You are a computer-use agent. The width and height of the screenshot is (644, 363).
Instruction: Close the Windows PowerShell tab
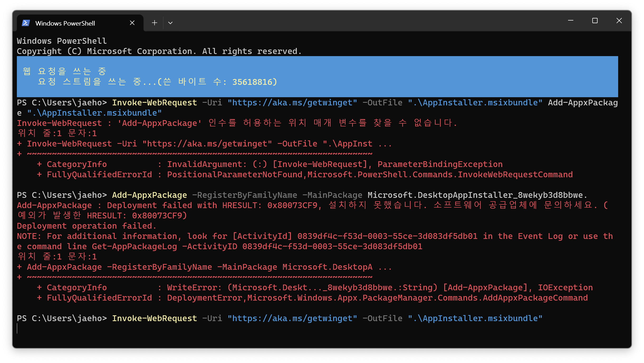(132, 23)
